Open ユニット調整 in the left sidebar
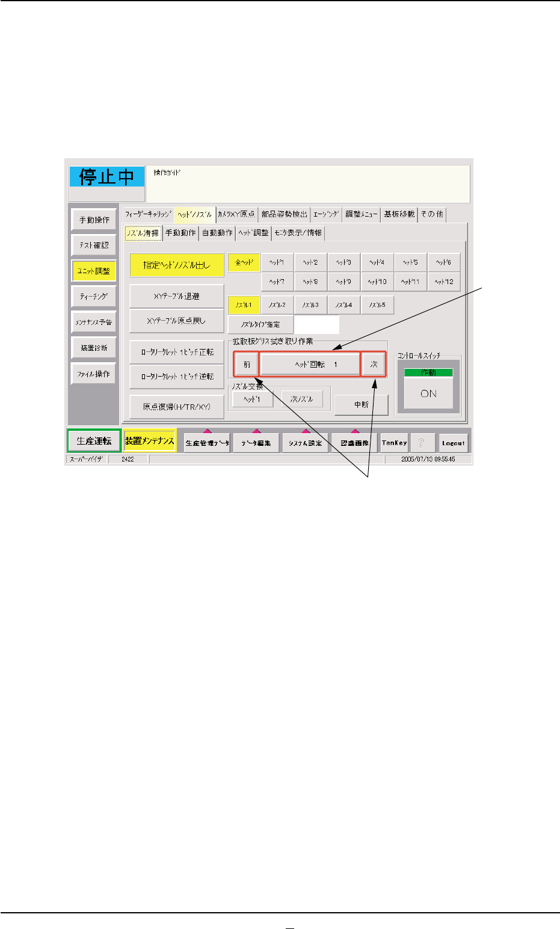560x929 pixels. pyautogui.click(x=94, y=271)
